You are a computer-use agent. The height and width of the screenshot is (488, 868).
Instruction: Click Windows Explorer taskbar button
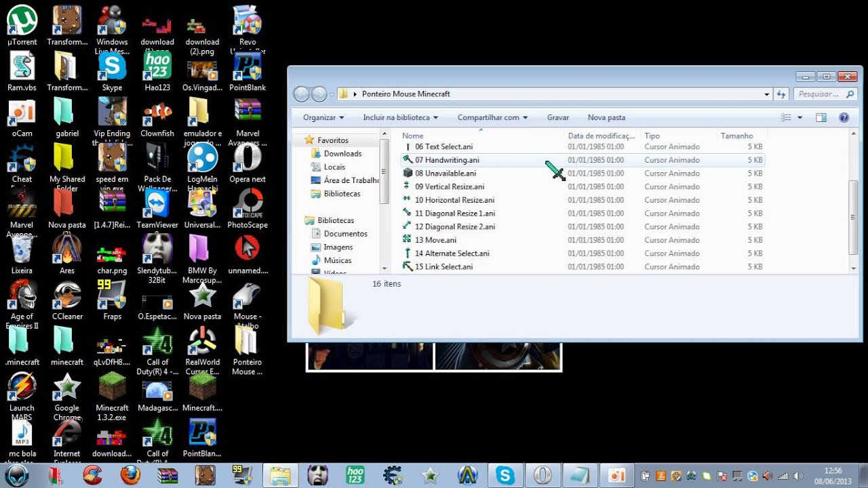[280, 475]
